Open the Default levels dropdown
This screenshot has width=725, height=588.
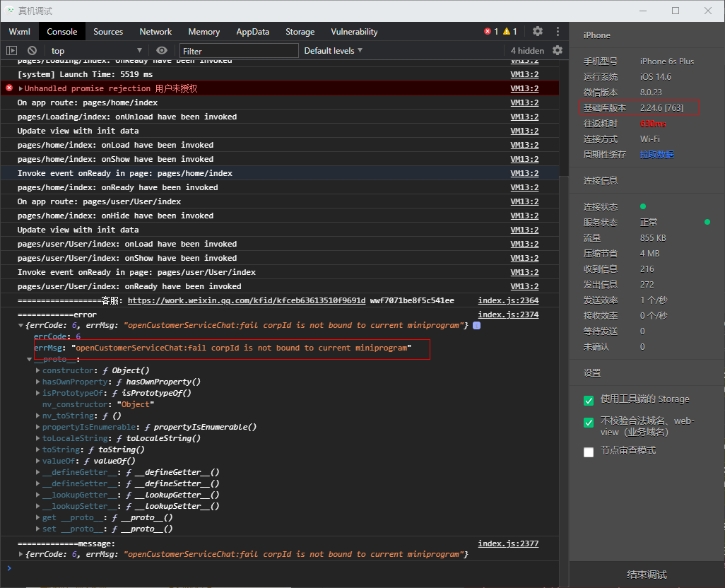click(333, 50)
